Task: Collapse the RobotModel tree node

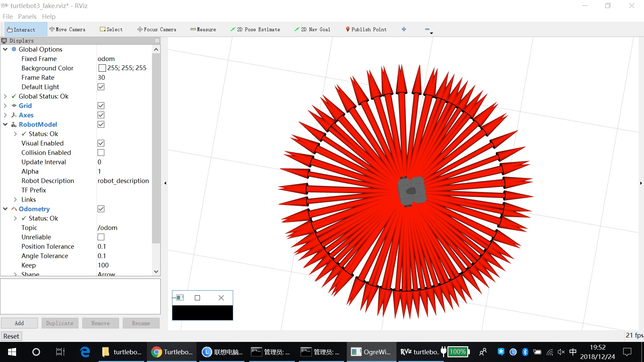Action: tap(5, 124)
